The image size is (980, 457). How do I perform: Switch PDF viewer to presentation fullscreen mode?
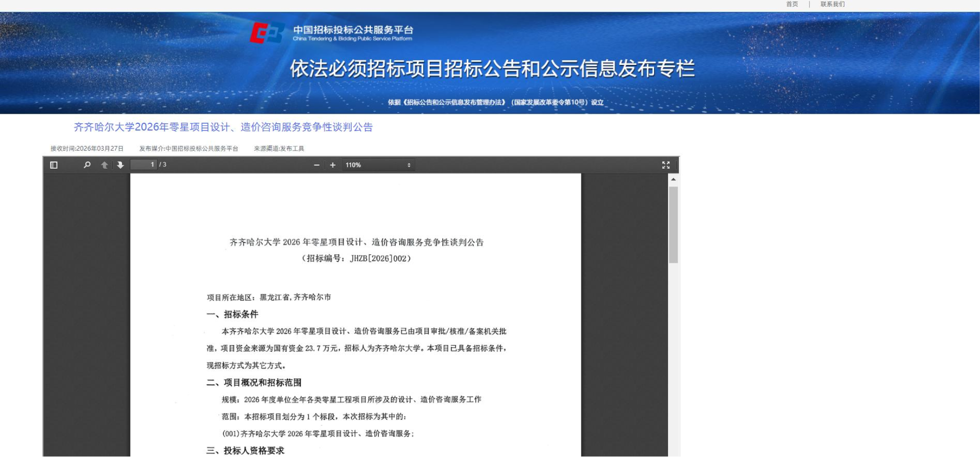666,165
